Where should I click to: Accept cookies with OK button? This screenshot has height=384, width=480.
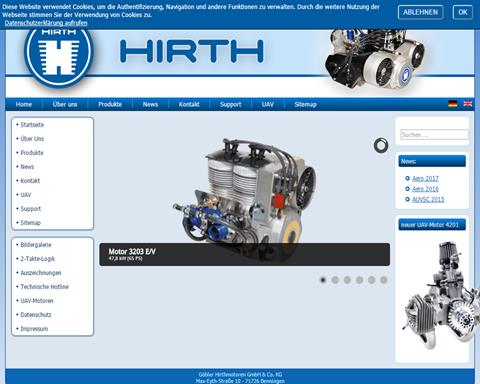(x=463, y=12)
